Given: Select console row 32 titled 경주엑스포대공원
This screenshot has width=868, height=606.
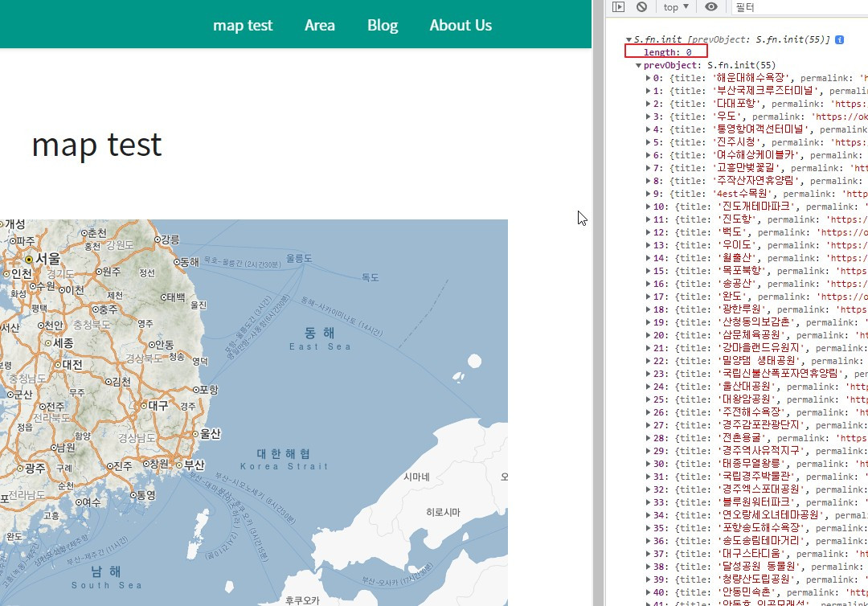Looking at the screenshot, I should [756, 489].
